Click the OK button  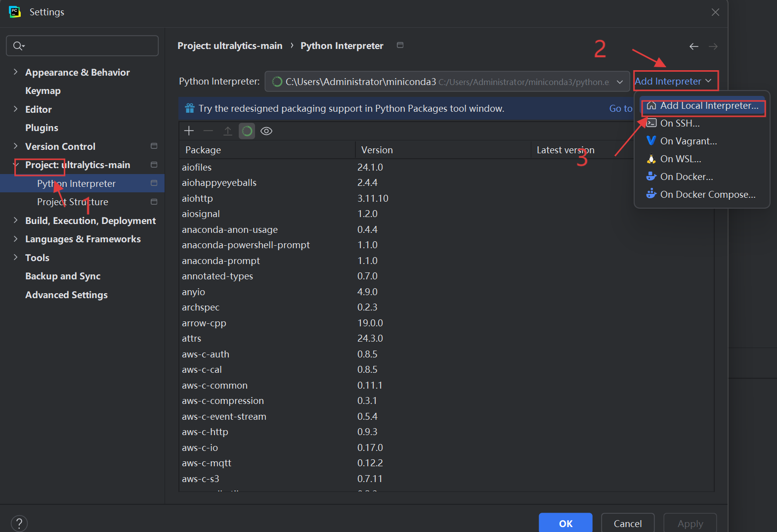pos(565,523)
